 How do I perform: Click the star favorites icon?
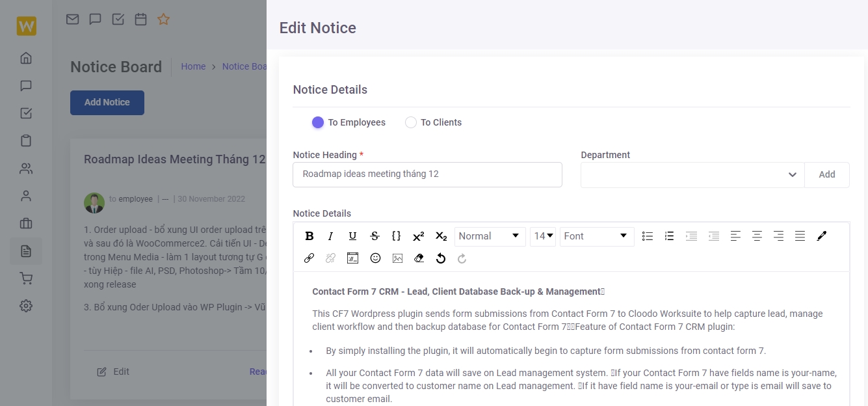(163, 20)
